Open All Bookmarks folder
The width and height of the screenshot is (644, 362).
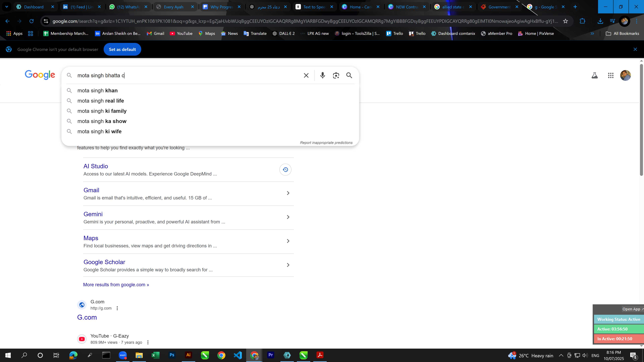coord(623,34)
